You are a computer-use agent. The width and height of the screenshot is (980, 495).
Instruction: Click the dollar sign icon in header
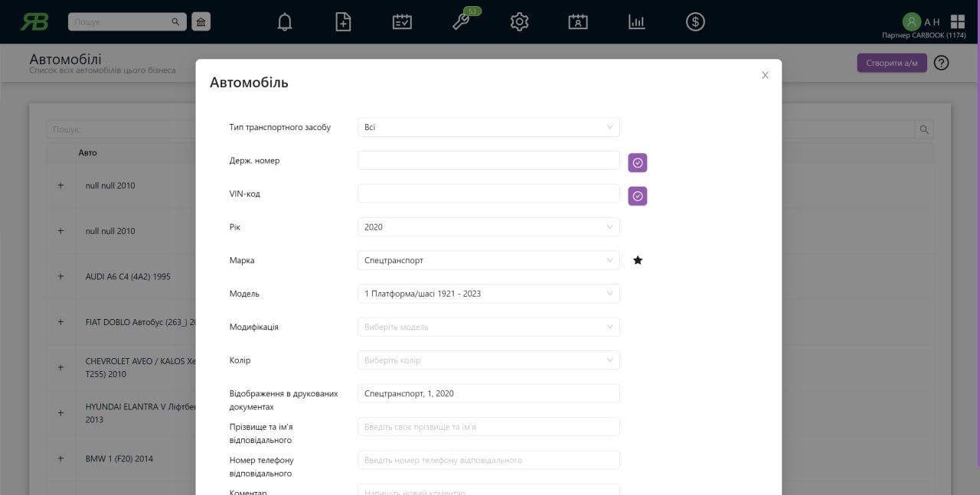pos(695,22)
